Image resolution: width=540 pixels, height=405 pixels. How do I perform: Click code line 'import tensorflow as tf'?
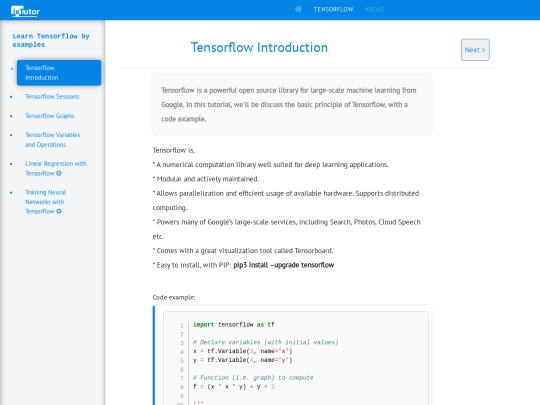coord(234,324)
